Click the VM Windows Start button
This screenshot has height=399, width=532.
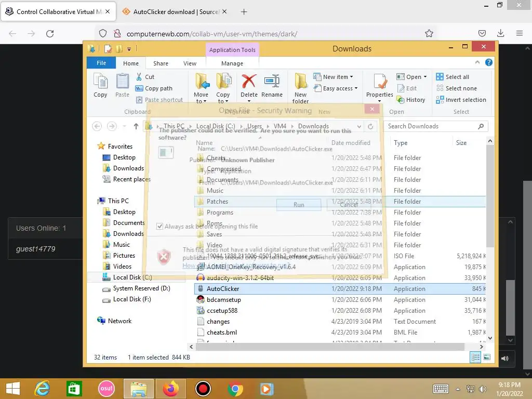pyautogui.click(x=13, y=389)
